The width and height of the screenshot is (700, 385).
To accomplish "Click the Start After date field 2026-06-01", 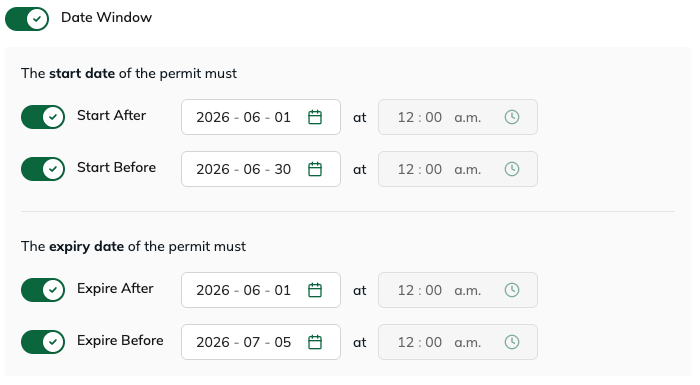I will [261, 117].
